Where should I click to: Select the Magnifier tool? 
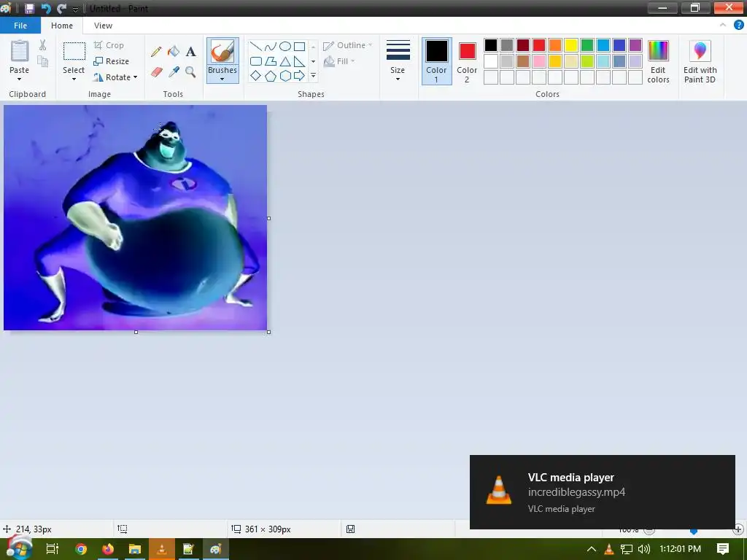190,72
